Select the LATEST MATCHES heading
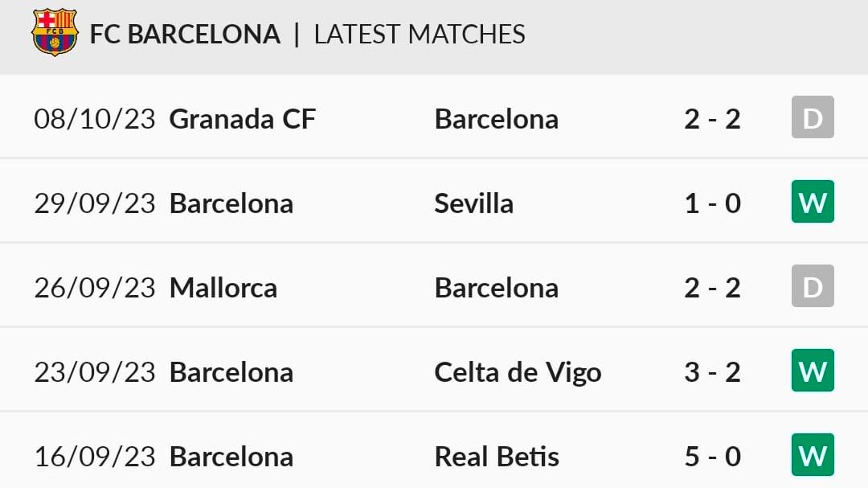 420,35
